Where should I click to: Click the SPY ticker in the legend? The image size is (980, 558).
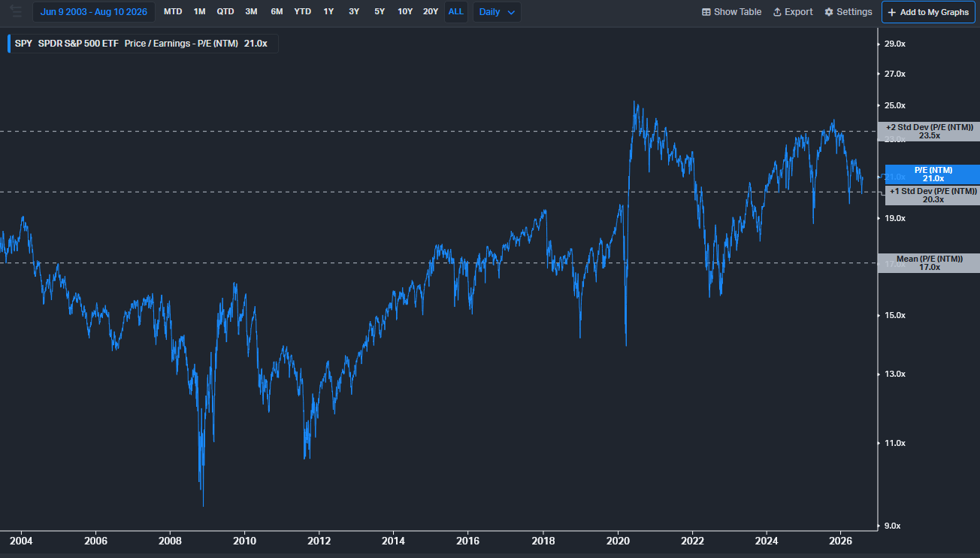click(x=23, y=44)
